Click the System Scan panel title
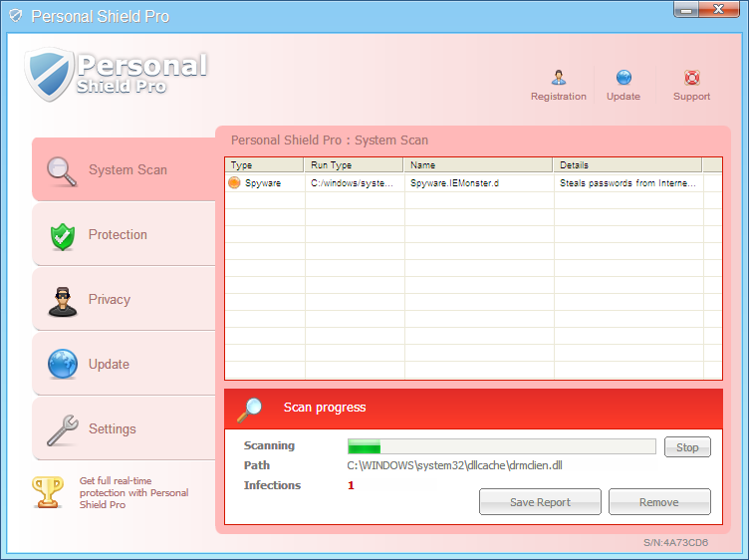 click(330, 140)
